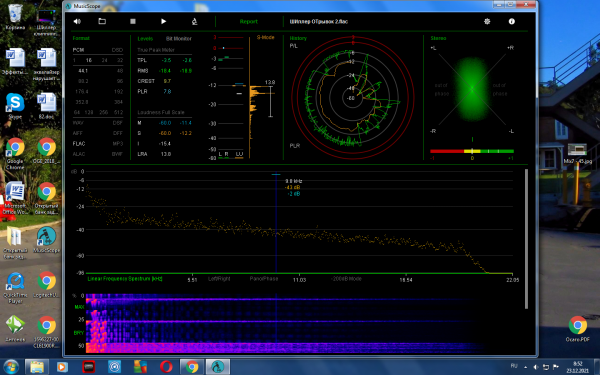Start playback with the play triangle
The height and width of the screenshot is (375, 600).
(x=163, y=21)
